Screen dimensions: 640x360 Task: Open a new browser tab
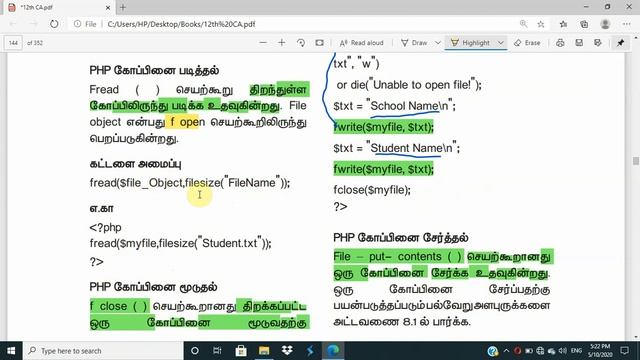click(123, 7)
